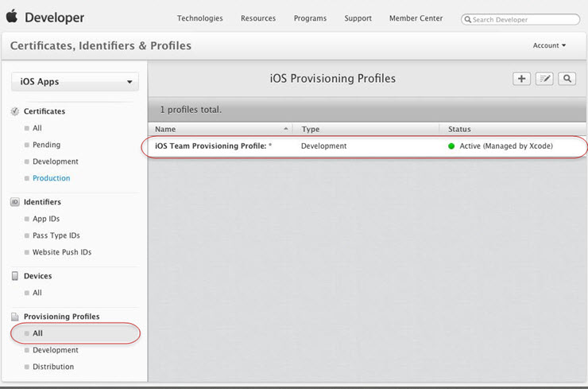This screenshot has width=588, height=389.
Task: Focus the Search Developer field
Action: (x=521, y=19)
